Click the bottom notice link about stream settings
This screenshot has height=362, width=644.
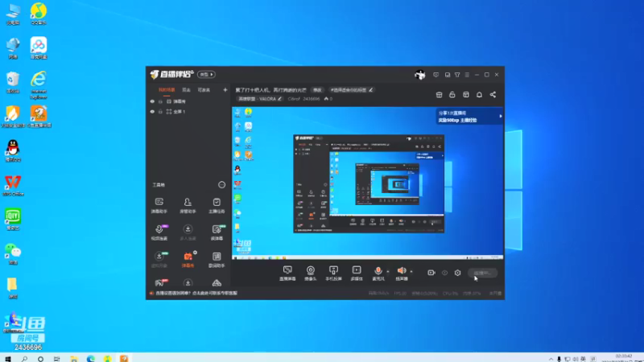196,293
